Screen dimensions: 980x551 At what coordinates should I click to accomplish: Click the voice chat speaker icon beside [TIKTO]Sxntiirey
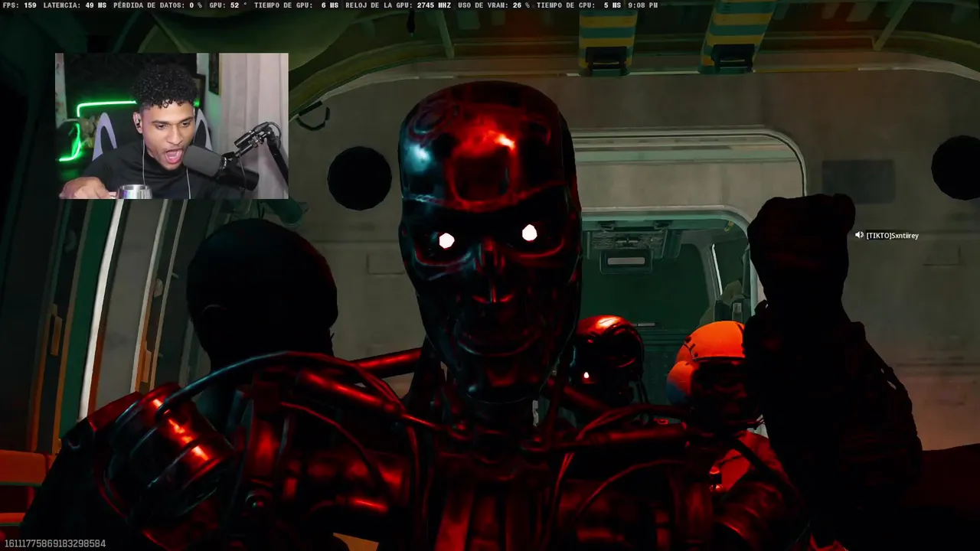[859, 236]
